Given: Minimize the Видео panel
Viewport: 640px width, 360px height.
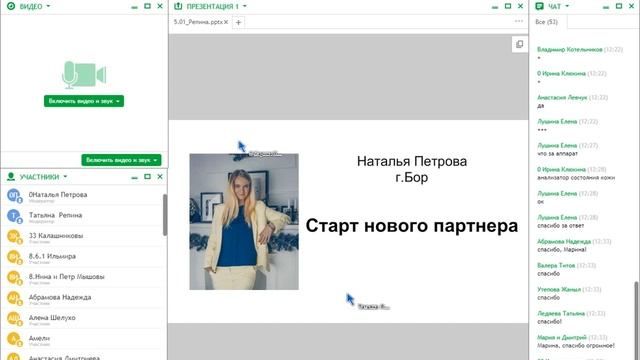Looking at the screenshot, I should 134,7.
